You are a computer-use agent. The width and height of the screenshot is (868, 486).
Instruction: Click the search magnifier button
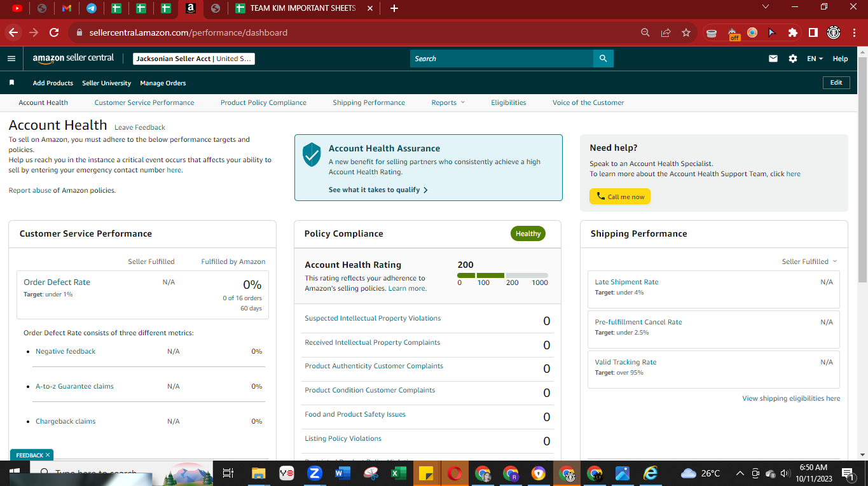pyautogui.click(x=603, y=59)
